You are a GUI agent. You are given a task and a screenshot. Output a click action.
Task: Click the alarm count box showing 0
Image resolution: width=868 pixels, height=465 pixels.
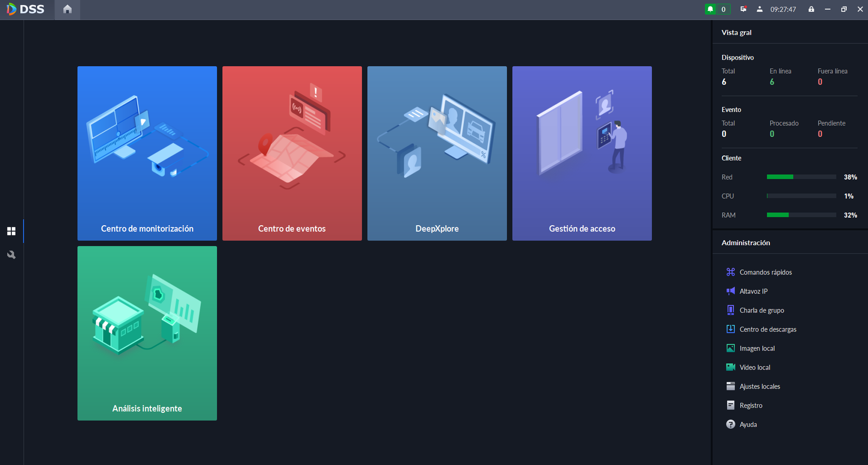pos(724,9)
